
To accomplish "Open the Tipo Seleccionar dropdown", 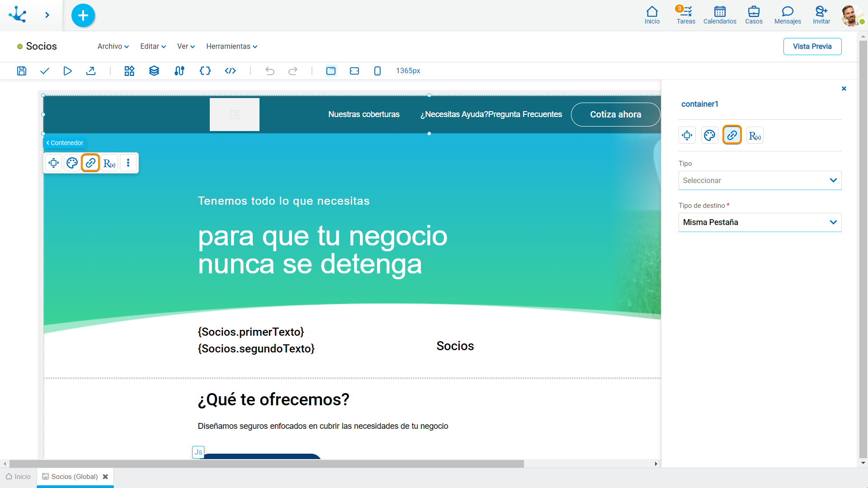I will (760, 180).
